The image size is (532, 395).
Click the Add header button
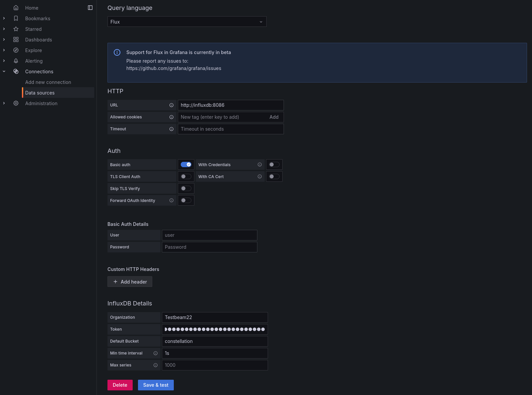coord(130,282)
